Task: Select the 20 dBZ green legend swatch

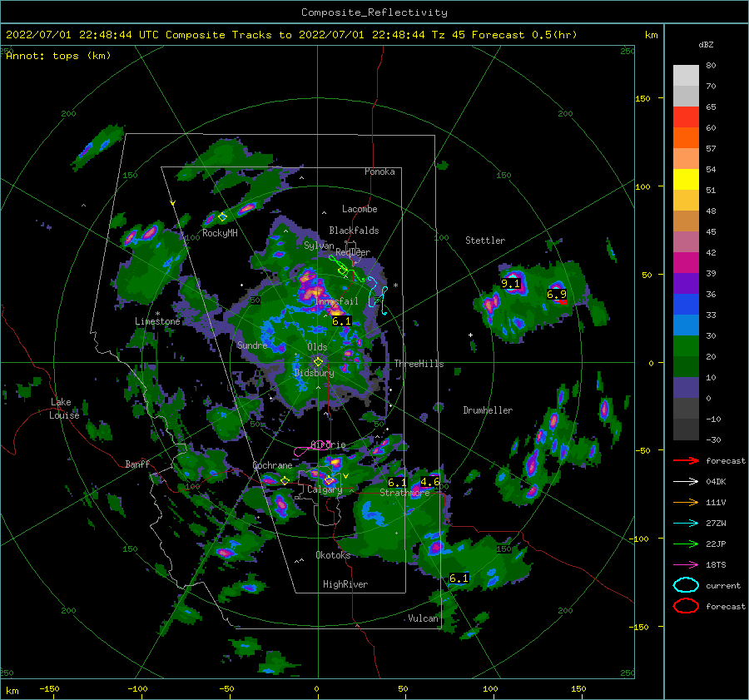Action: 686,346
